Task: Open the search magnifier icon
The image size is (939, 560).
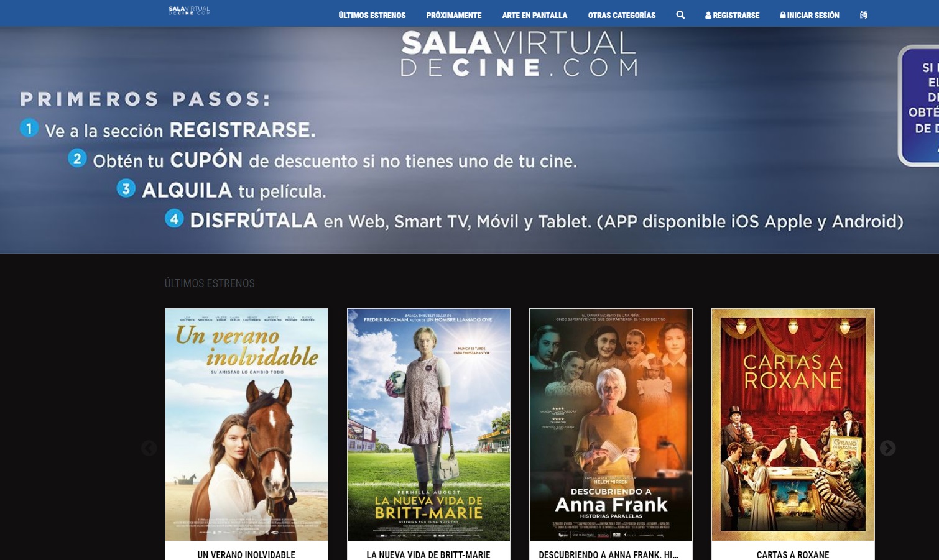Action: point(680,15)
